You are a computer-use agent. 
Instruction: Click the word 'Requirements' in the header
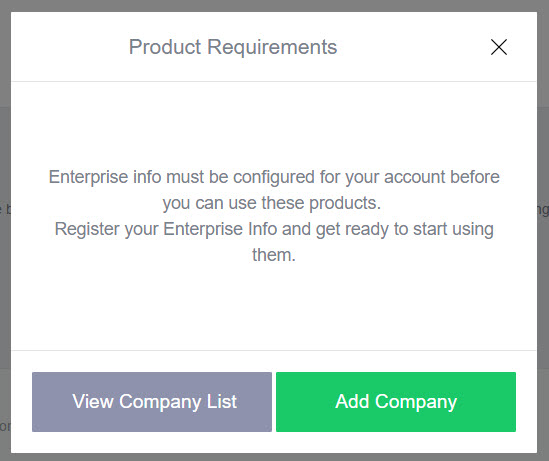(x=272, y=47)
